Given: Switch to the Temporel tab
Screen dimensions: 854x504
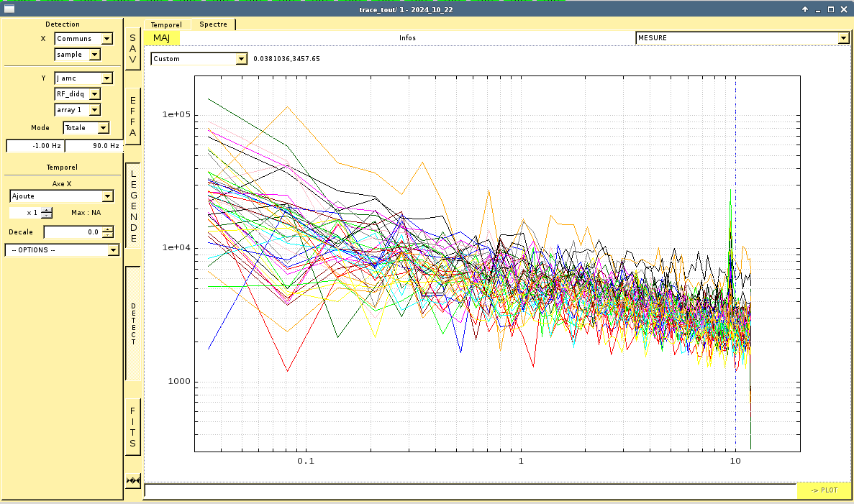Looking at the screenshot, I should pos(166,24).
